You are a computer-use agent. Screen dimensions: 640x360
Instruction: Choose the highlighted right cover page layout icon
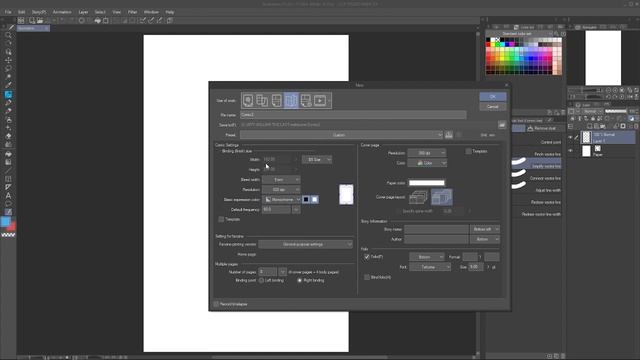[442, 197]
